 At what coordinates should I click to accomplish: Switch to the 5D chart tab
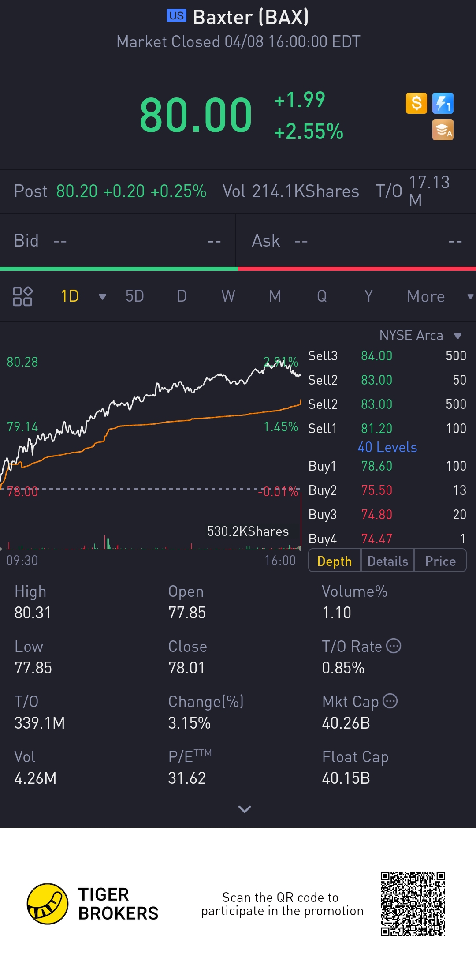click(x=135, y=296)
